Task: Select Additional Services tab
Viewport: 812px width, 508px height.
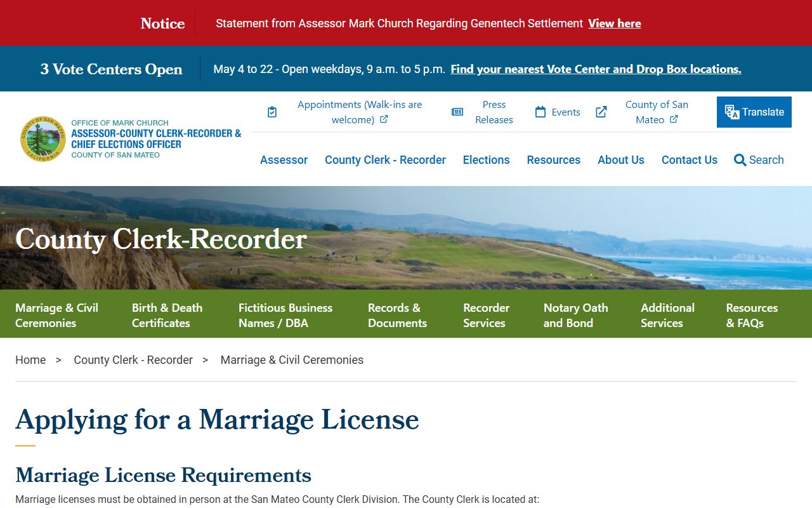Action: [667, 315]
